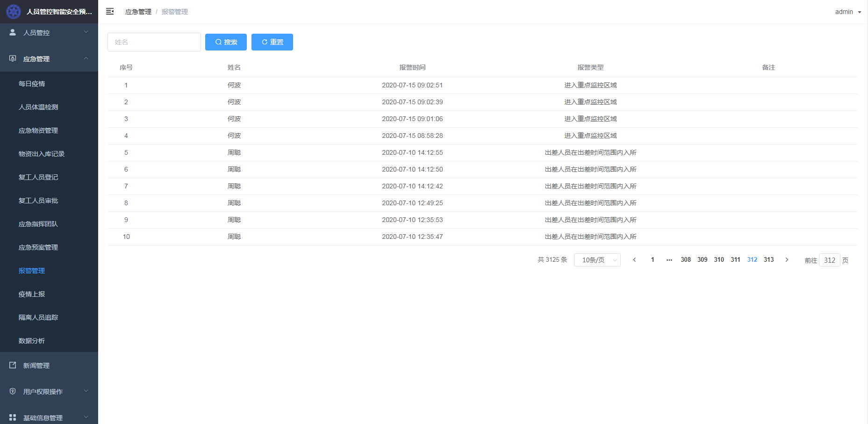Select 应急预案管理 in sidebar

coord(38,247)
